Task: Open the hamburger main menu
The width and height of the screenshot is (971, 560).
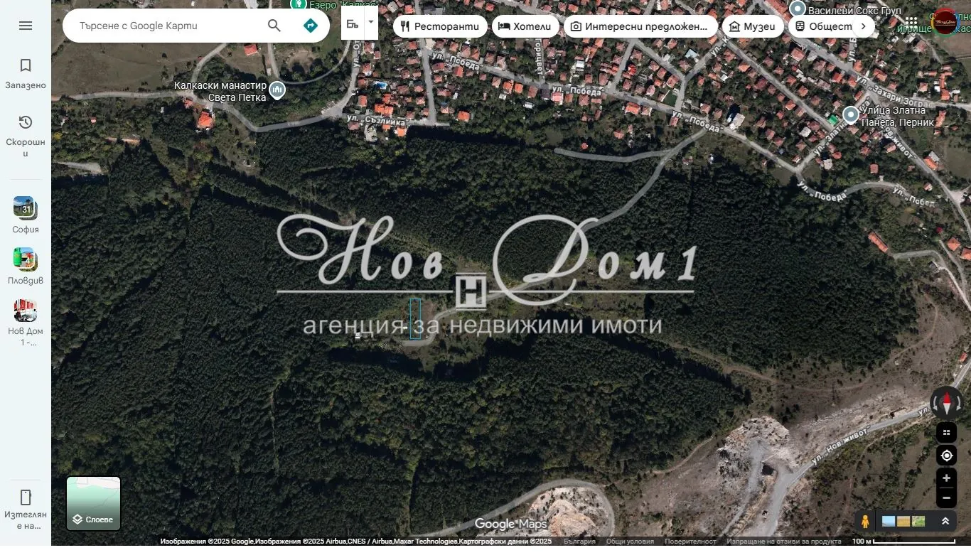Action: click(x=26, y=26)
